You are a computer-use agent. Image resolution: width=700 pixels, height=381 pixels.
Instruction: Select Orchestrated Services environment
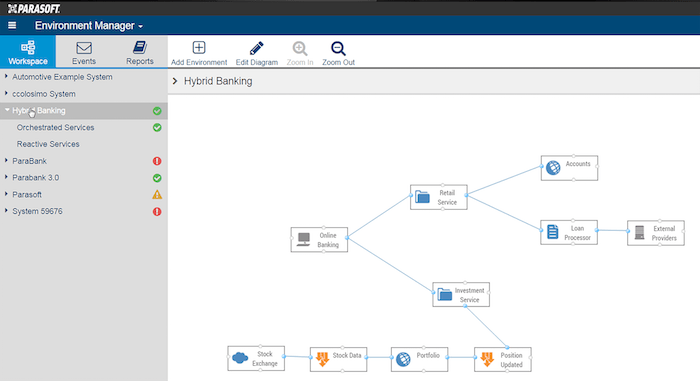[55, 127]
